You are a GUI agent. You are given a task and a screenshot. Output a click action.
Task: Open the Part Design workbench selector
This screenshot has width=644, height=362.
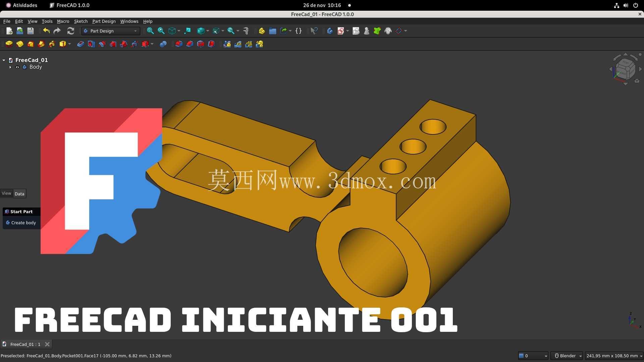(111, 31)
